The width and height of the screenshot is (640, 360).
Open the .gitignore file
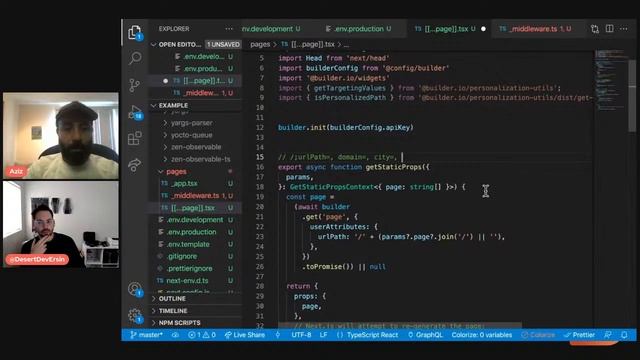[181, 256]
